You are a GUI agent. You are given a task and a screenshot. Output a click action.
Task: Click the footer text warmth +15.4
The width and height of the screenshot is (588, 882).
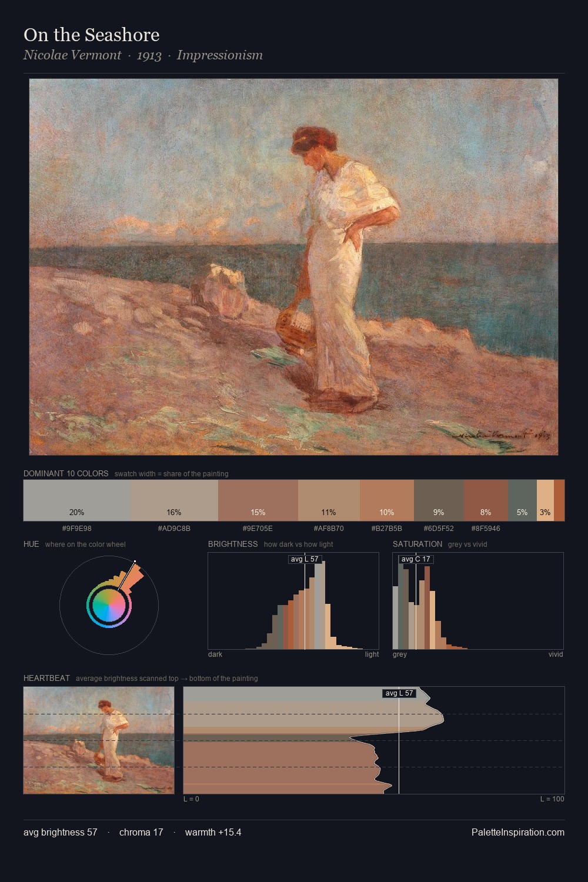(213, 833)
